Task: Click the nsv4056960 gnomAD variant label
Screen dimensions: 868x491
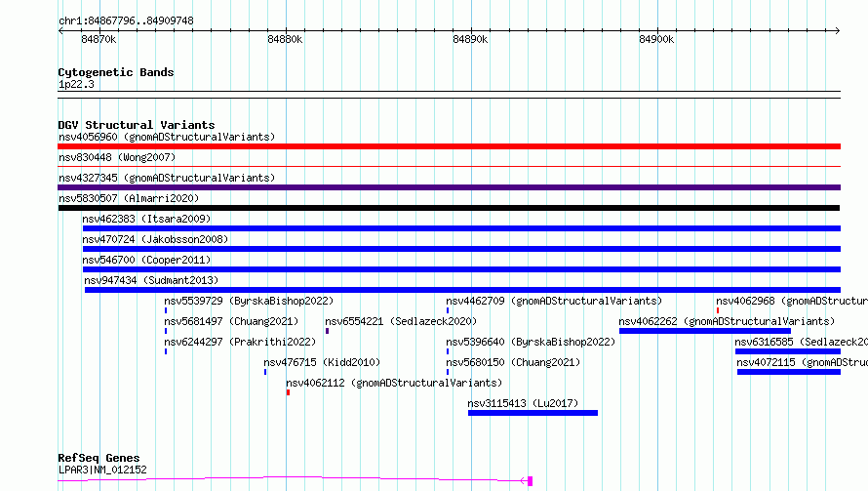Action: (167, 137)
